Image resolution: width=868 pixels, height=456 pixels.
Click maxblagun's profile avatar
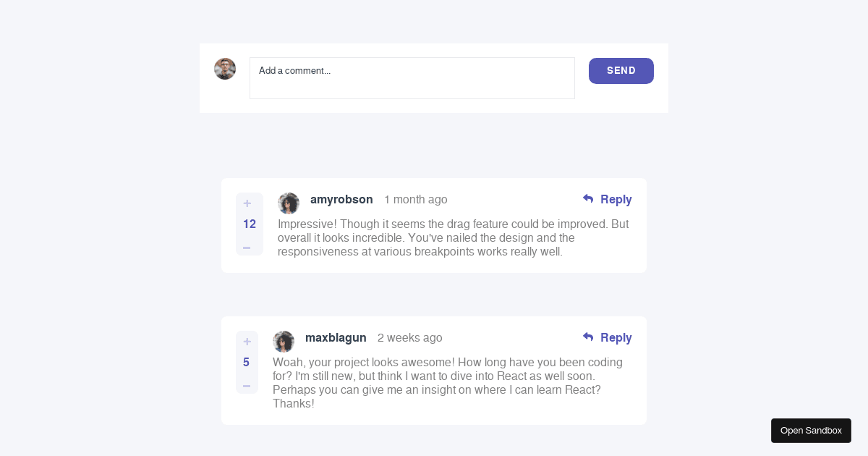click(x=284, y=341)
